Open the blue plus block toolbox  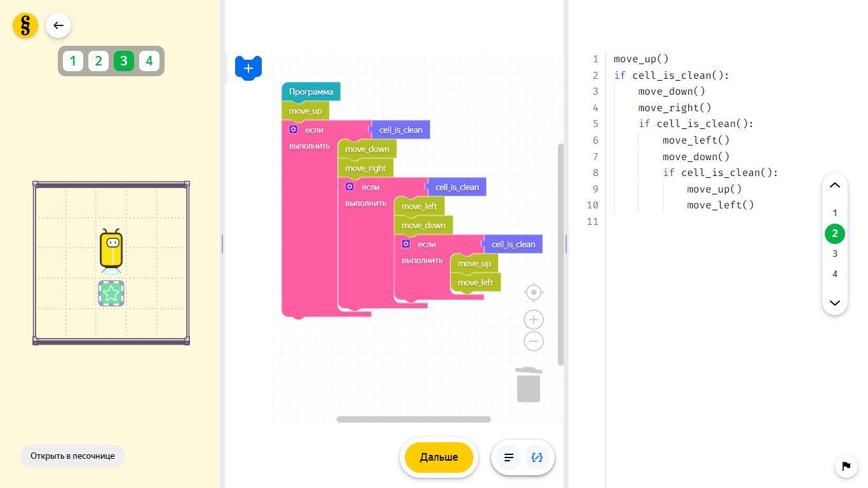click(x=248, y=67)
